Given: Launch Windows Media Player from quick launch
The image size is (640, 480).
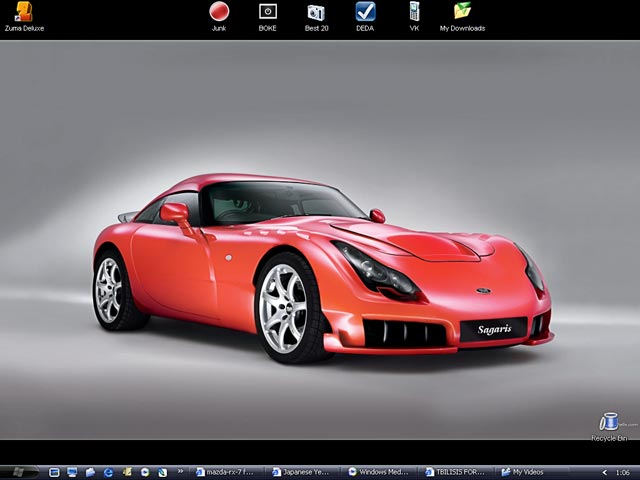Looking at the screenshot, I should [144, 473].
